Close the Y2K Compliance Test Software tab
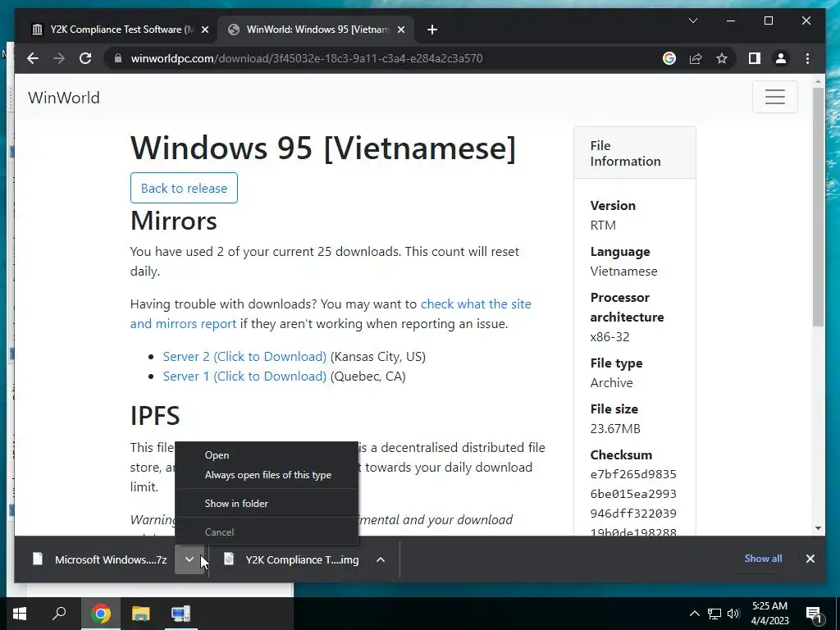This screenshot has width=840, height=630. click(204, 30)
